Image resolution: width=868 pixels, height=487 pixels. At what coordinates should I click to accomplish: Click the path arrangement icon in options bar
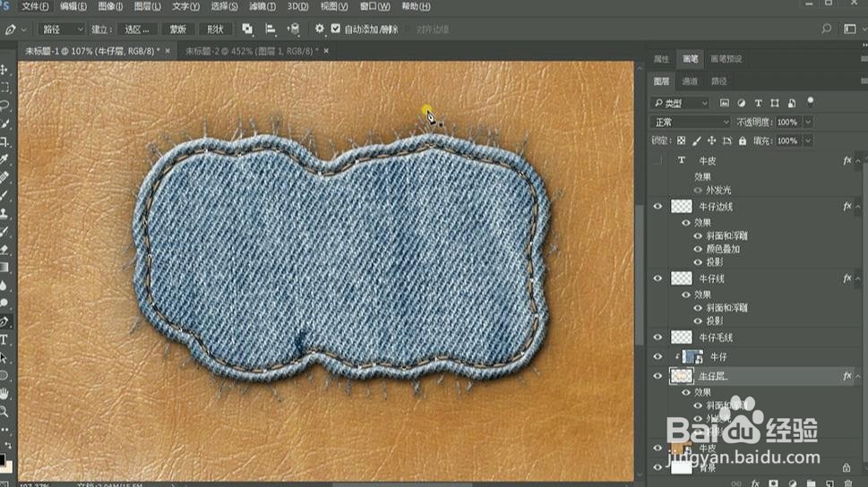pyautogui.click(x=294, y=29)
